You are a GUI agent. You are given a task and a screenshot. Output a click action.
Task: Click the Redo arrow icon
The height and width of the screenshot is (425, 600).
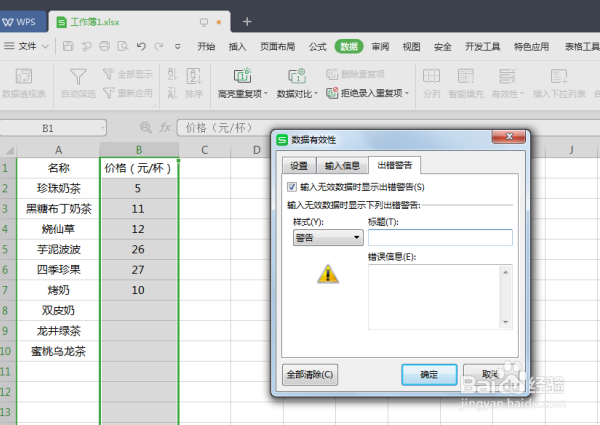tap(159, 46)
